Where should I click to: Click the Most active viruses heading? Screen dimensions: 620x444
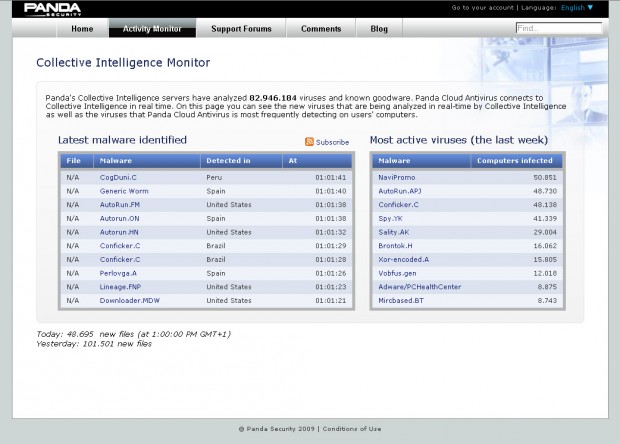pos(459,140)
